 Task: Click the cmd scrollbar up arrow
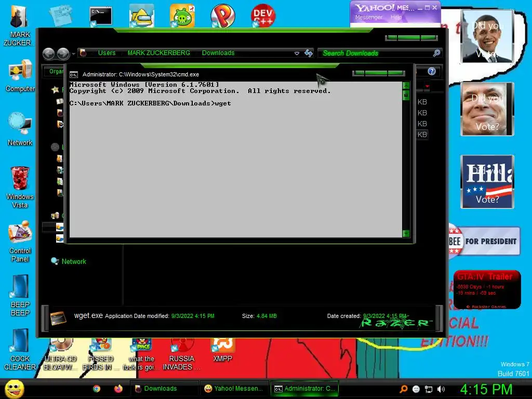click(406, 85)
